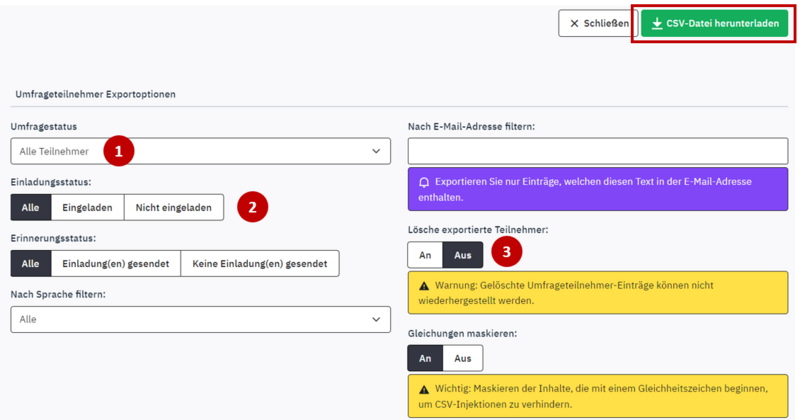Screen dimensions: 800x420
Task: Click the Umfragestatus dropdown chevron
Action: tap(376, 151)
